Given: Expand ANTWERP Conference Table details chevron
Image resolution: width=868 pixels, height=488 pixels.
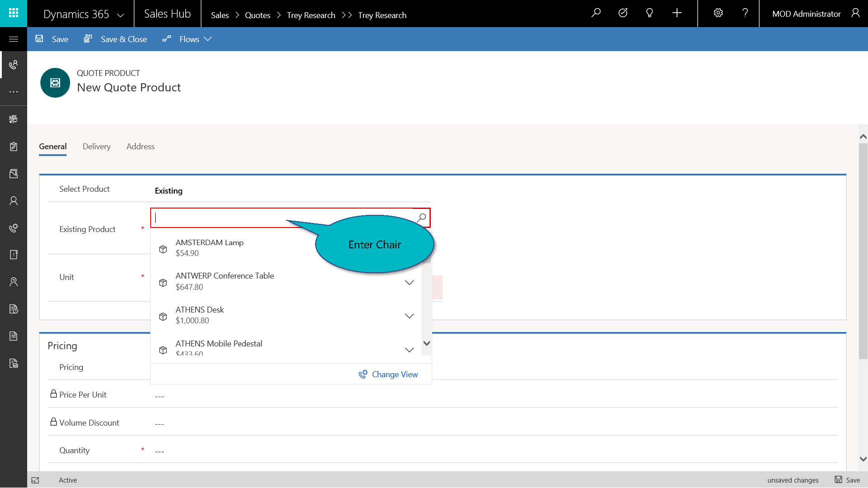Looking at the screenshot, I should pos(409,283).
